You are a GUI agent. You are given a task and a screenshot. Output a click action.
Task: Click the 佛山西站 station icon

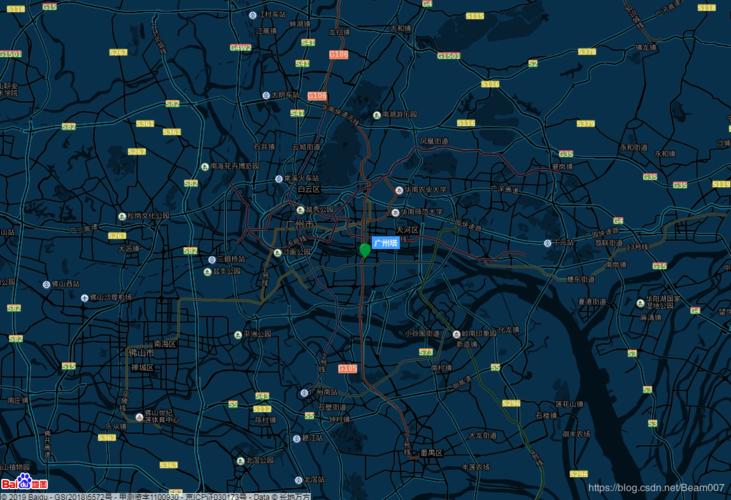point(46,284)
